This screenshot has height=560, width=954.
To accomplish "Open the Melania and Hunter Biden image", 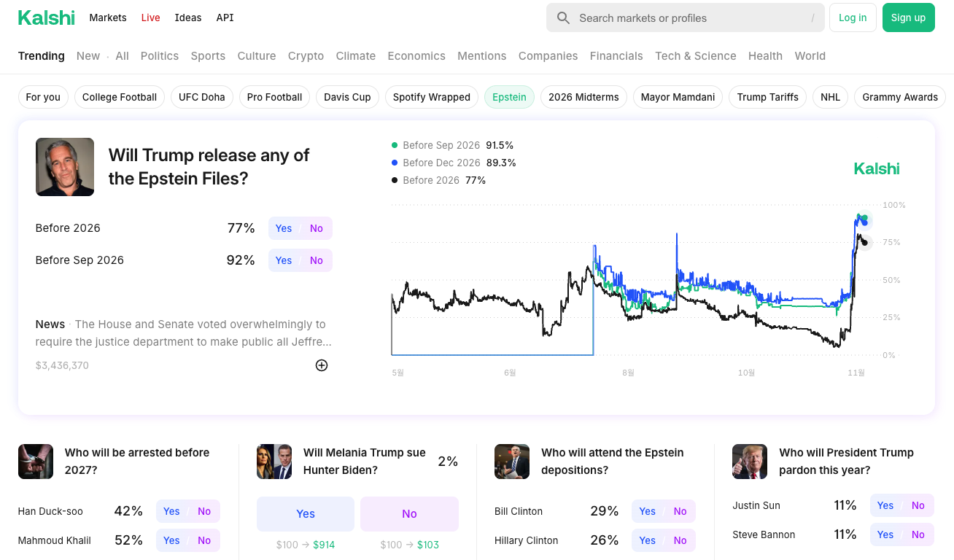I will [274, 462].
